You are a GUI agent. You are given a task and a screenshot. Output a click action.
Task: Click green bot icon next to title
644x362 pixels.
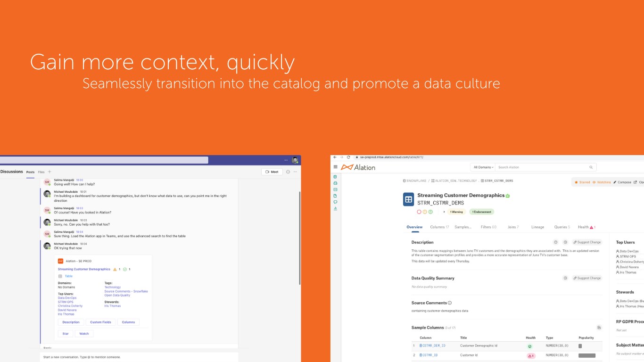pos(508,196)
